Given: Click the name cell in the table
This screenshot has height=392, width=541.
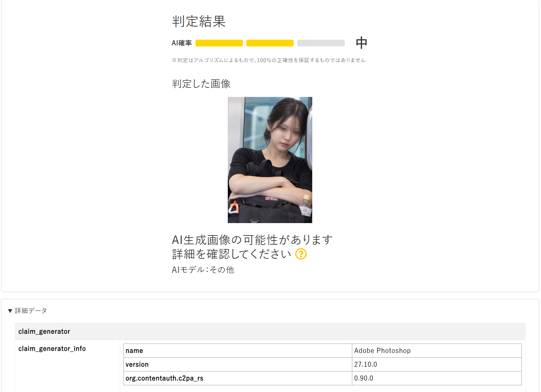Looking at the screenshot, I should [238, 351].
